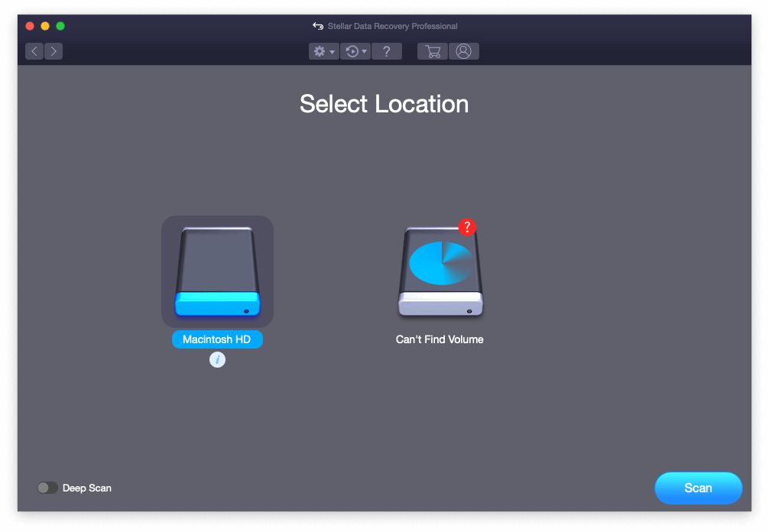This screenshot has width=769, height=532.
Task: Select the Can't Find Volume drive icon
Action: (440, 273)
